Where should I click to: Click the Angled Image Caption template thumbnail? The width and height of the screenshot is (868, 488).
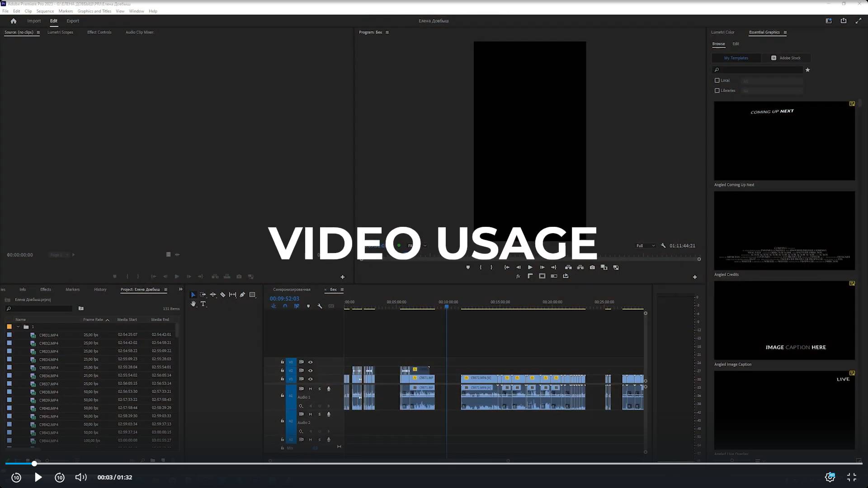click(784, 320)
